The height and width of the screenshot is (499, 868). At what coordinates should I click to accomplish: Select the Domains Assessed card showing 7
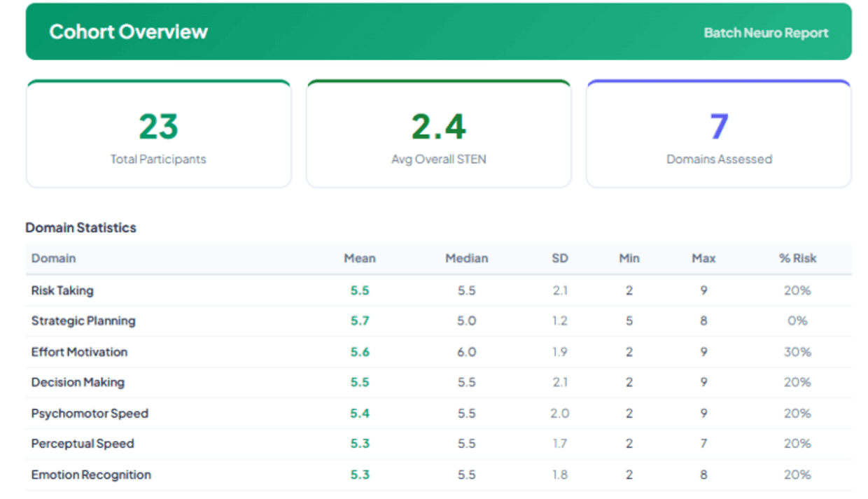click(x=719, y=134)
